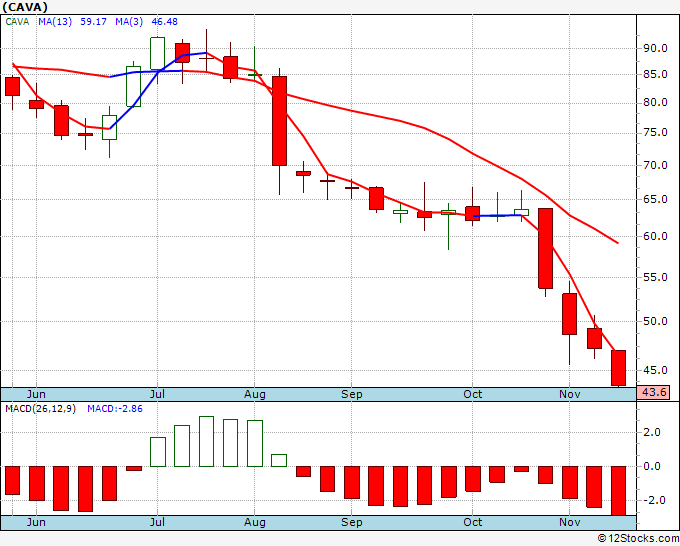Click Jun on the price chart axis

tap(36, 394)
